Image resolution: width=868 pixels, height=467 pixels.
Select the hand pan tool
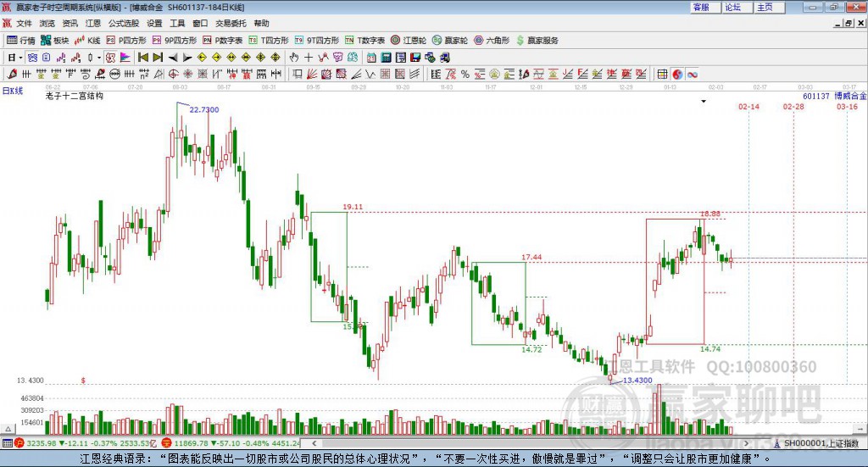coord(294,58)
